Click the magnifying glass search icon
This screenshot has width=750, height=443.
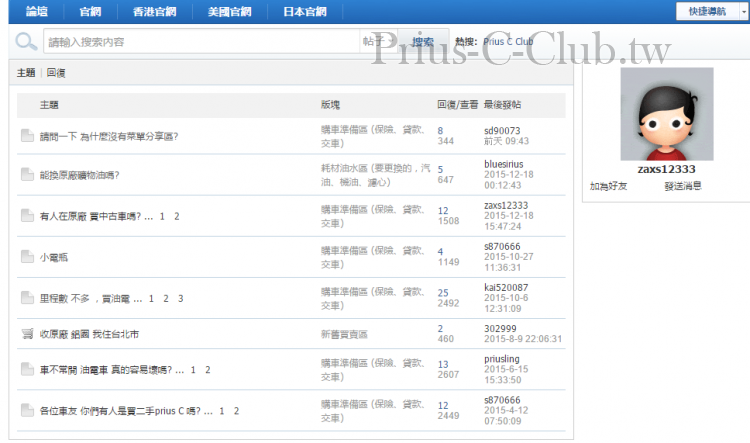click(26, 42)
